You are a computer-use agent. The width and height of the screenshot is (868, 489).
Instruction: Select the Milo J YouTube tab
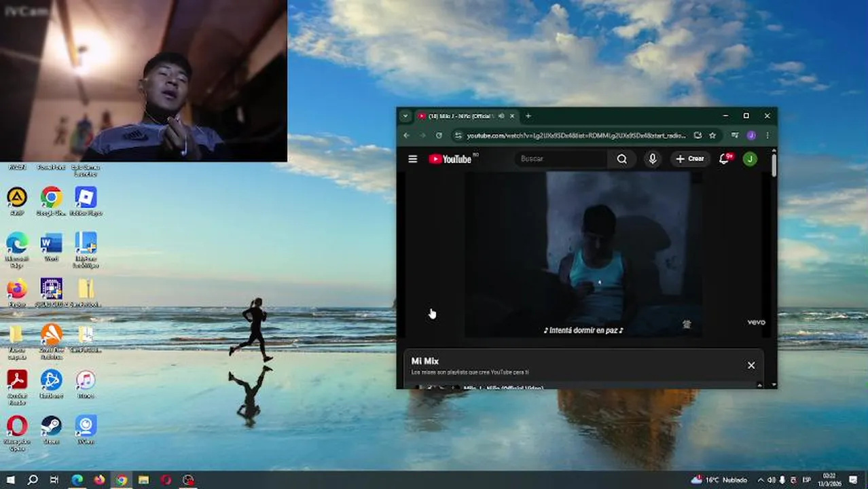tap(459, 116)
